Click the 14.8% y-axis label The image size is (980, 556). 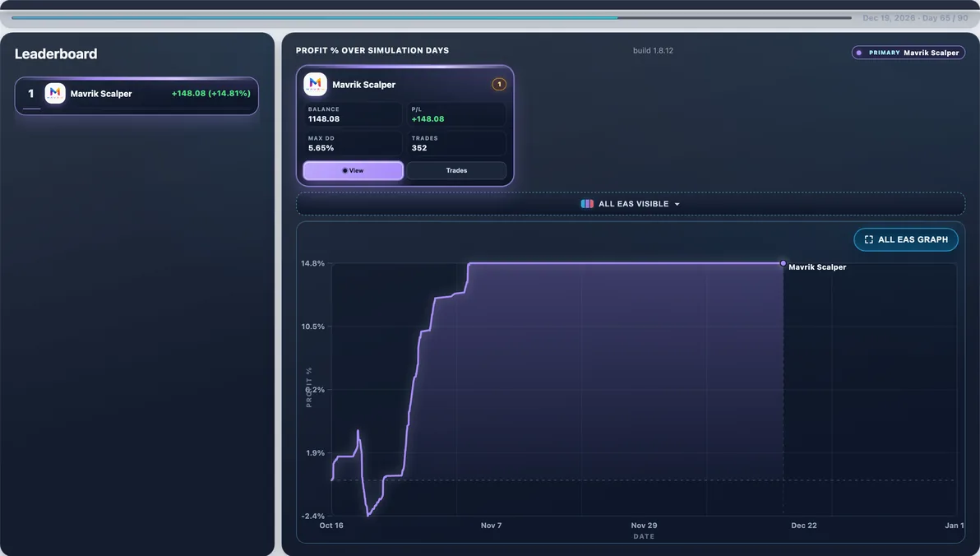tap(312, 263)
